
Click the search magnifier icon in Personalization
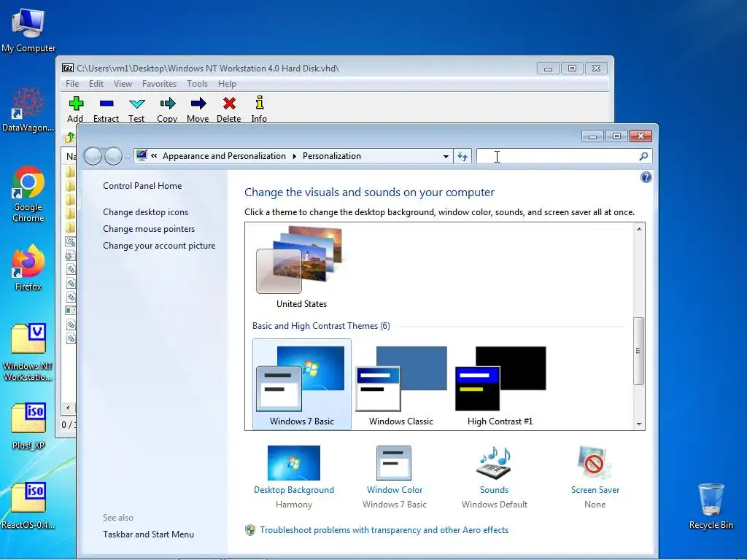pos(643,156)
